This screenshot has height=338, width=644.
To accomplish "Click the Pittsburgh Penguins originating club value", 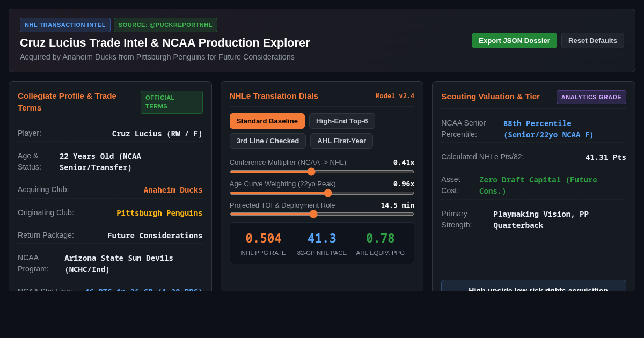I will 159,213.
